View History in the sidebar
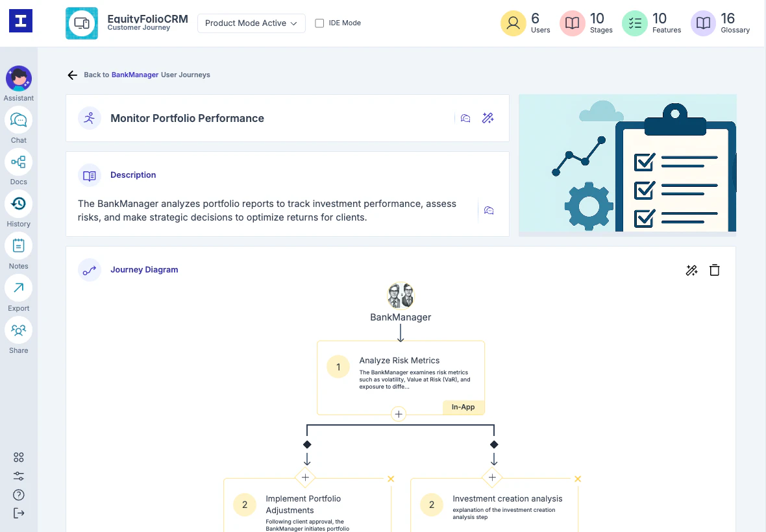 click(x=18, y=204)
